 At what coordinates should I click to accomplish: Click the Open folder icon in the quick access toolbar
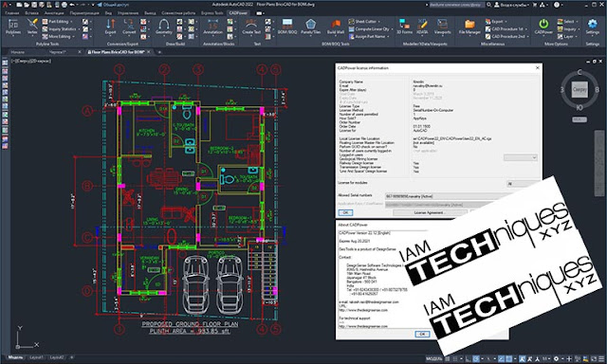click(26, 5)
